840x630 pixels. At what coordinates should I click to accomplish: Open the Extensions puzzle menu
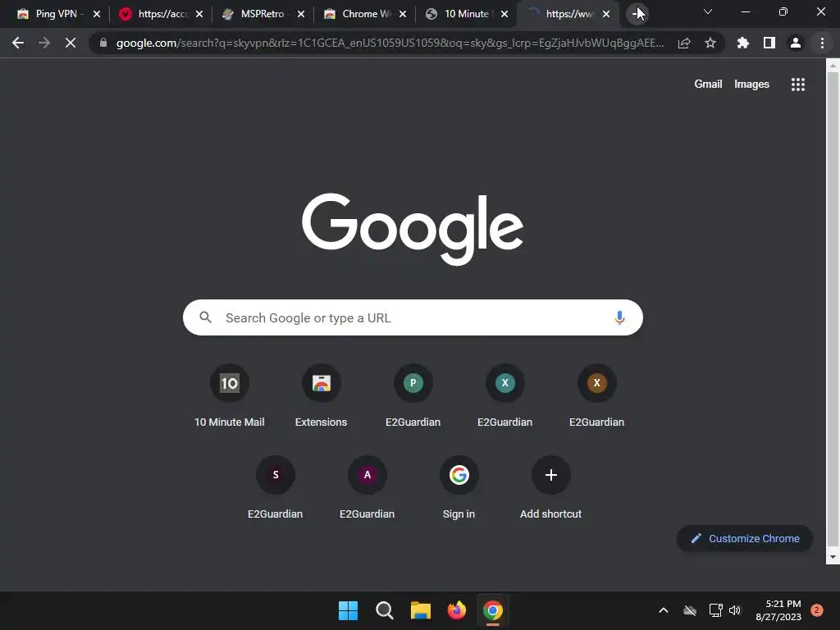pos(743,43)
